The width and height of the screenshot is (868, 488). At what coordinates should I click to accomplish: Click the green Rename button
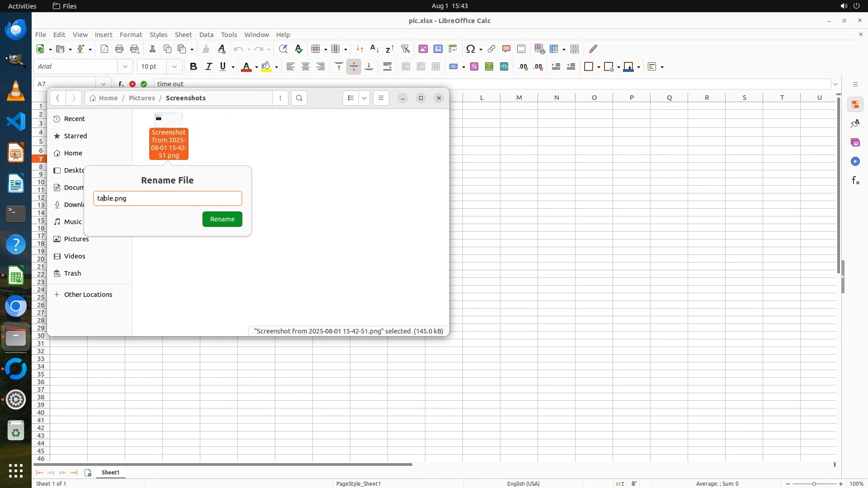point(222,219)
